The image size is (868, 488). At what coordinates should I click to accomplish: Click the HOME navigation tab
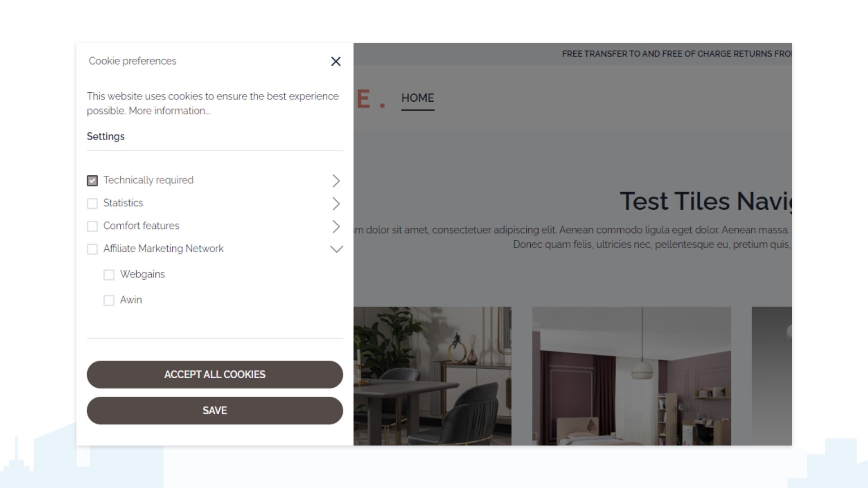pos(417,98)
